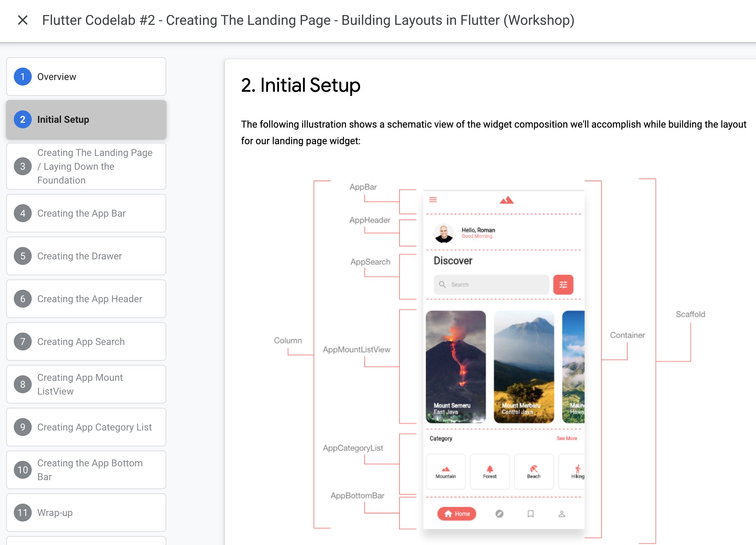Click the AppCategoryList diagram label

[353, 448]
